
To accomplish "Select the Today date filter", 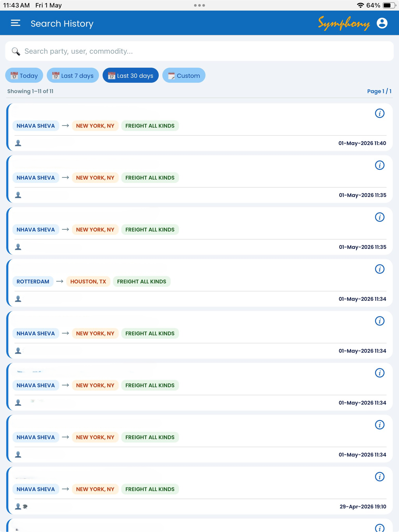I will (24, 76).
